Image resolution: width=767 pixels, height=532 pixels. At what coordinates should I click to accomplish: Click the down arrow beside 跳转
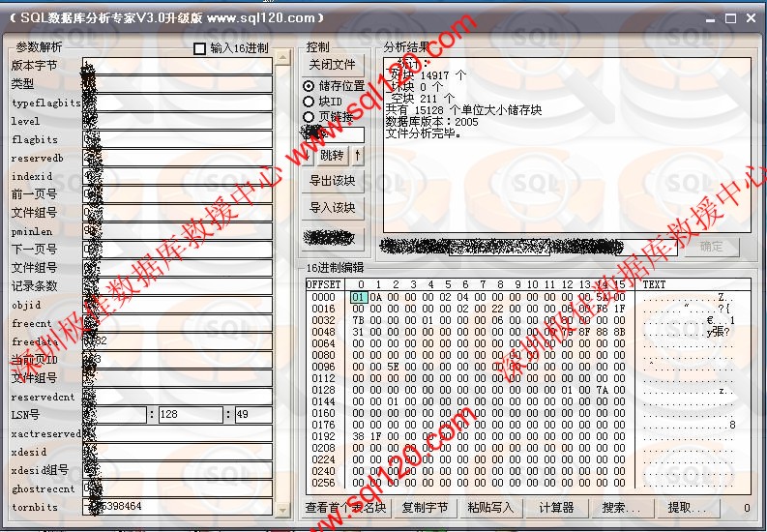click(308, 156)
